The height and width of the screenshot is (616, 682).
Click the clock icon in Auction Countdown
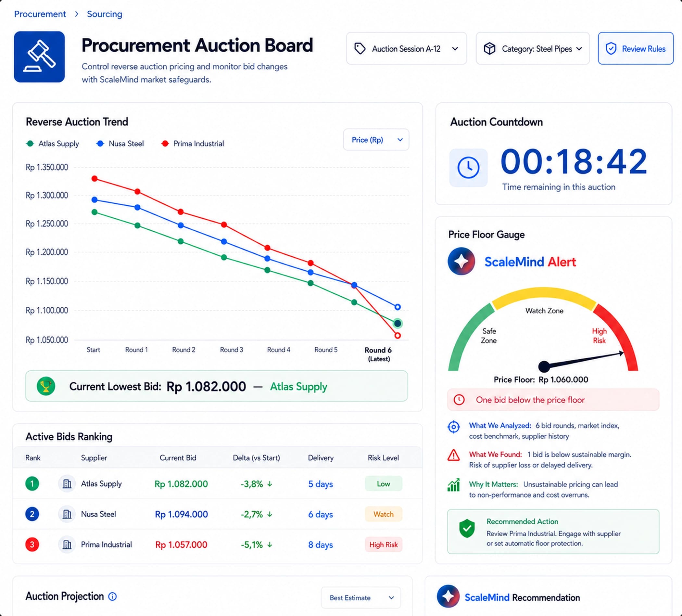(x=468, y=168)
